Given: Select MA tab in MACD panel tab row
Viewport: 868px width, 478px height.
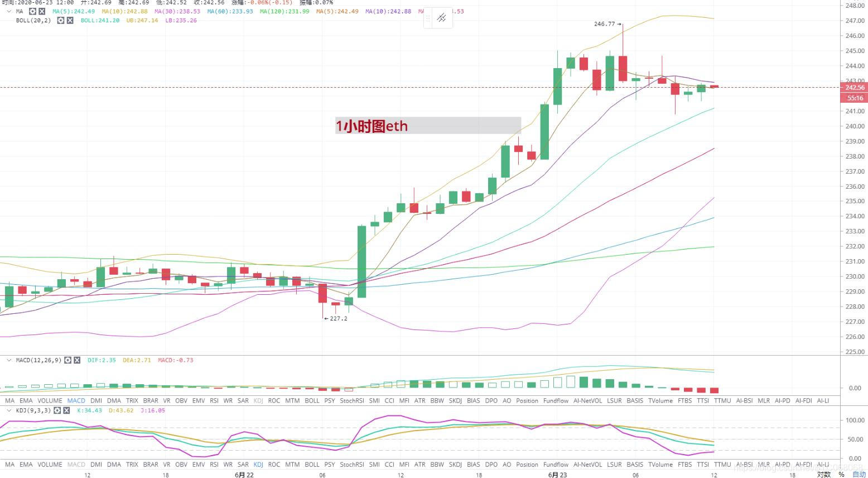Looking at the screenshot, I should pos(9,400).
